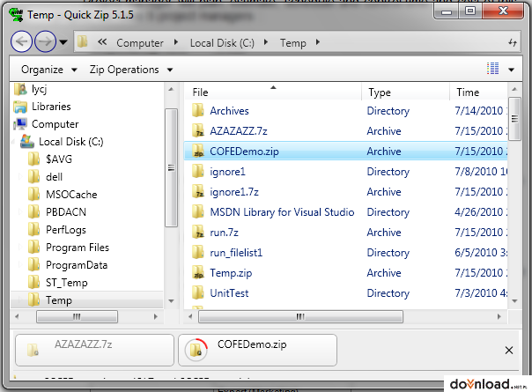The height and width of the screenshot is (392, 532).
Task: Click the Local Disk (C:) breadcrumb
Action: pyautogui.click(x=222, y=43)
